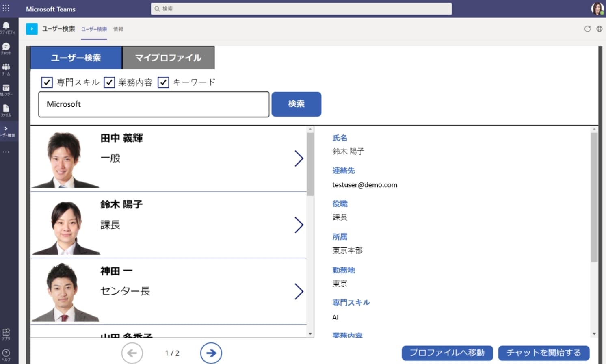The width and height of the screenshot is (606, 364).
Task: Click the 勤務地 field label
Action: tap(344, 270)
